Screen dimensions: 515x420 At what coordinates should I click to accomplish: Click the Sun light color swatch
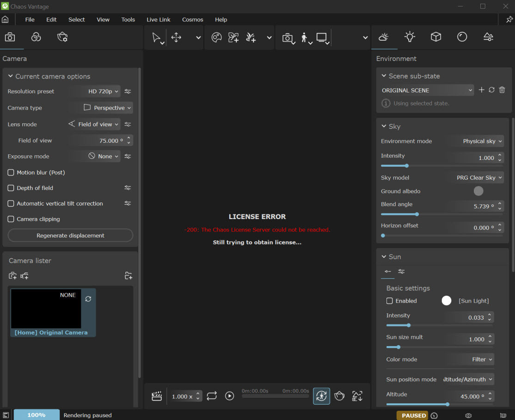pyautogui.click(x=447, y=301)
